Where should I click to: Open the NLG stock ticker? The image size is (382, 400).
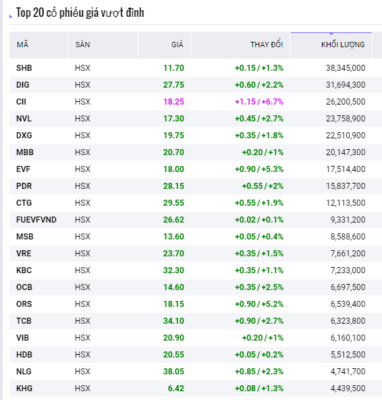[x=24, y=371]
